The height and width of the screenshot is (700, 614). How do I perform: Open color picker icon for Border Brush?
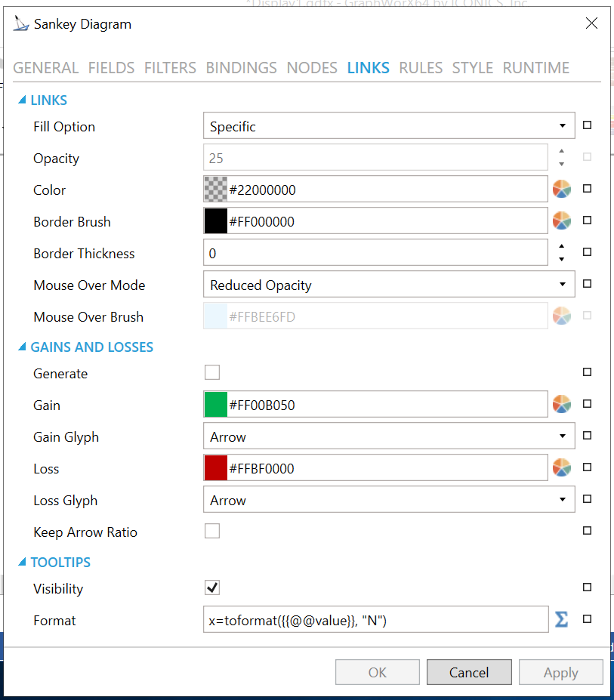click(561, 221)
